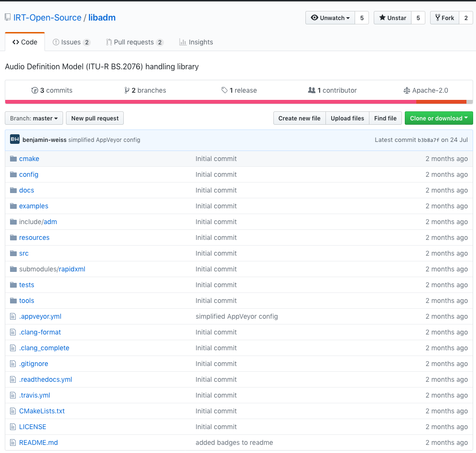This screenshot has height=453, width=476.
Task: Click the Find file button
Action: pos(385,118)
